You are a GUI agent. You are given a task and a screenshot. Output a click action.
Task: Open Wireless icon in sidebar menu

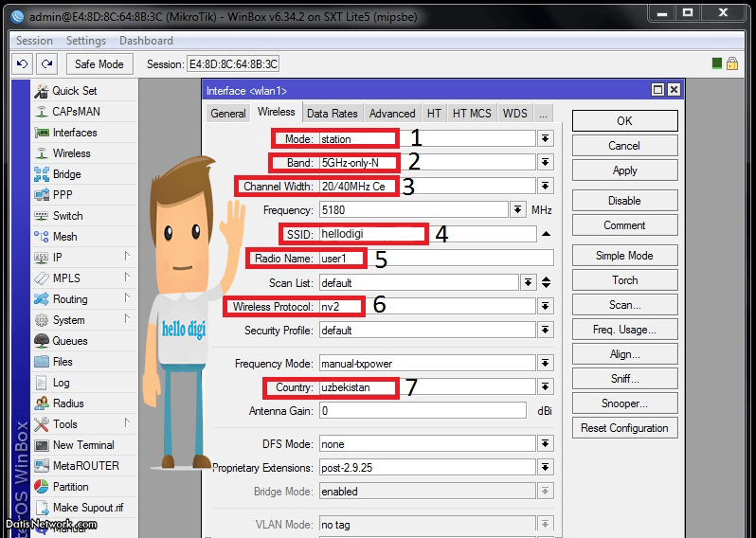(x=42, y=153)
